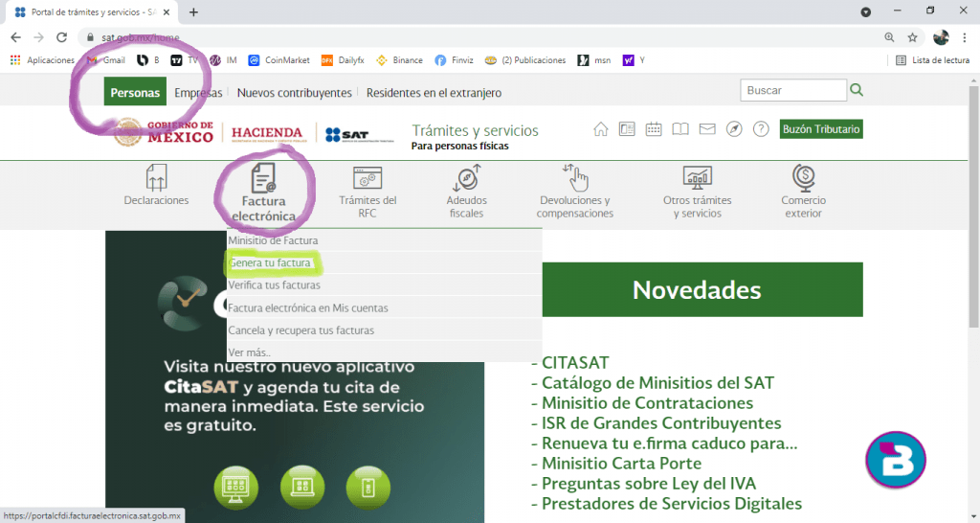Open Chrome profile avatar
Image resolution: width=980 pixels, height=523 pixels.
[941, 37]
